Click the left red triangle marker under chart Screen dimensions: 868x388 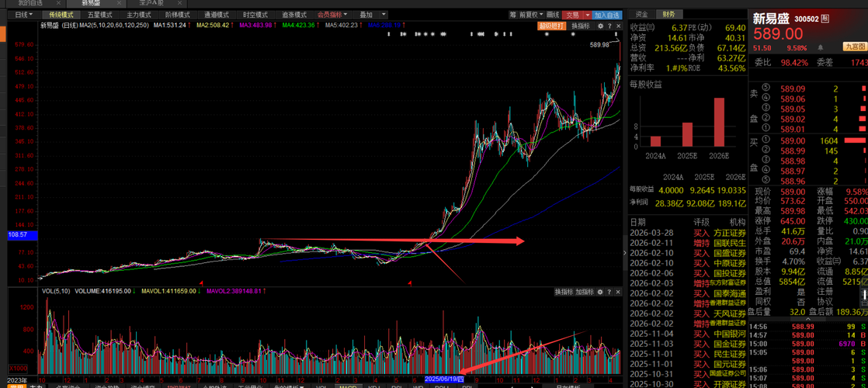[202, 282]
